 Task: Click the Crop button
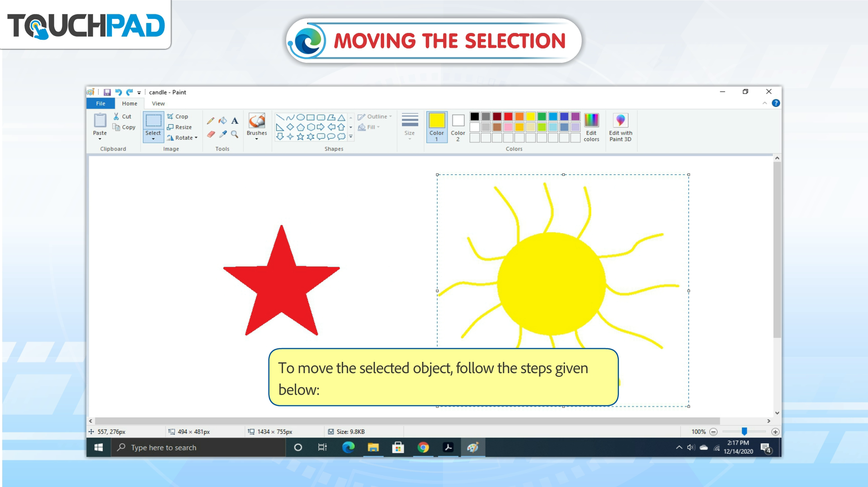point(178,117)
